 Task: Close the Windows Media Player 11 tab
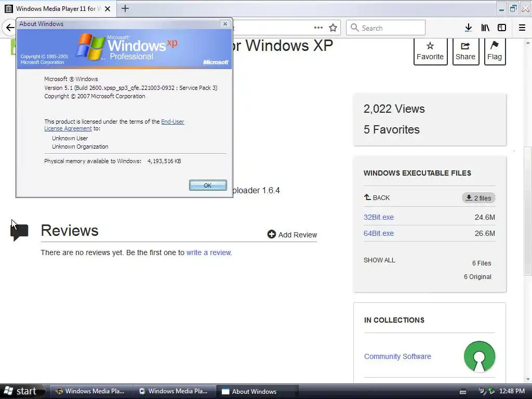[108, 9]
